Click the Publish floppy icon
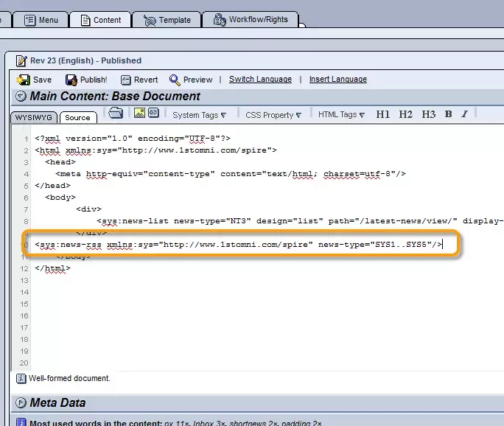Screen dimensions: 504x426 tap(71, 80)
